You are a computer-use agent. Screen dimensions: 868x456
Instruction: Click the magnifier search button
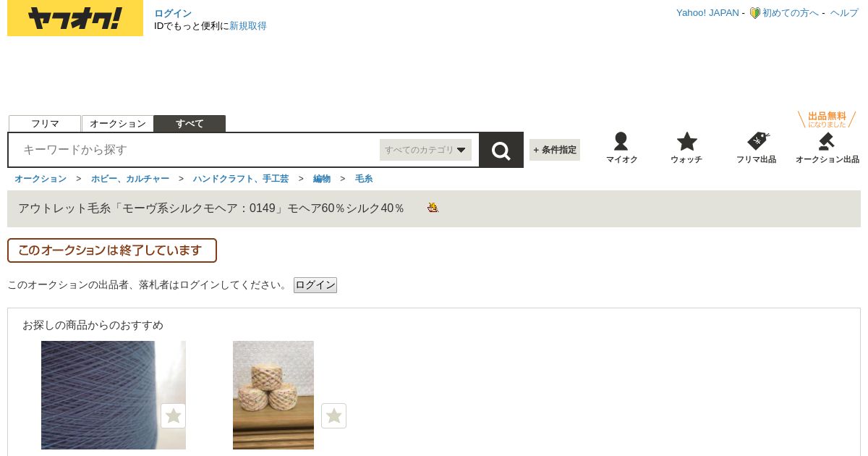(x=501, y=150)
